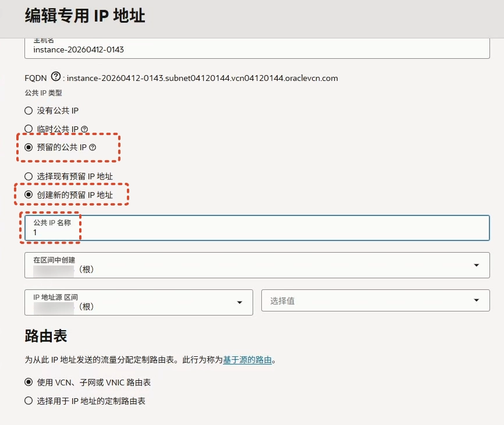Image resolution: width=504 pixels, height=425 pixels.
Task: Click the FQDN help question mark icon
Action: click(56, 77)
